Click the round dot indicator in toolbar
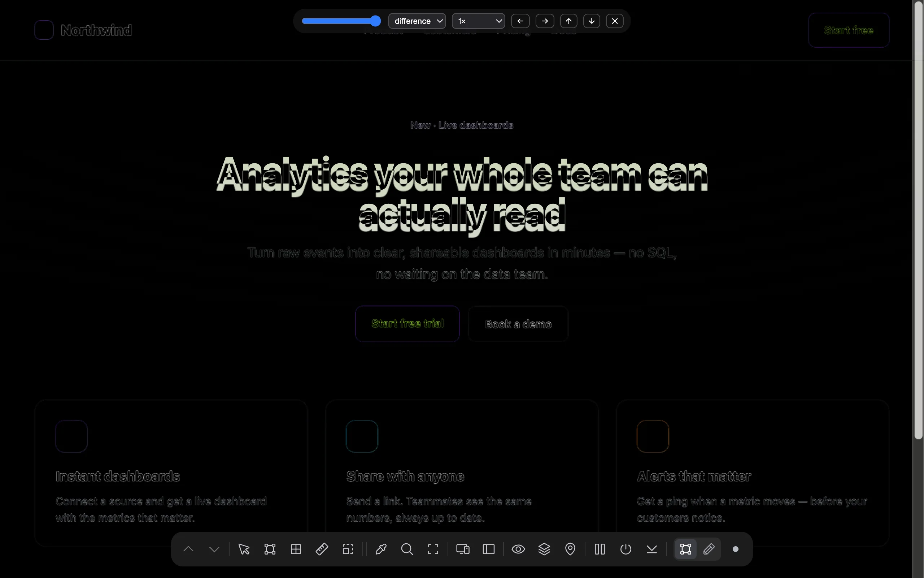 pyautogui.click(x=735, y=549)
